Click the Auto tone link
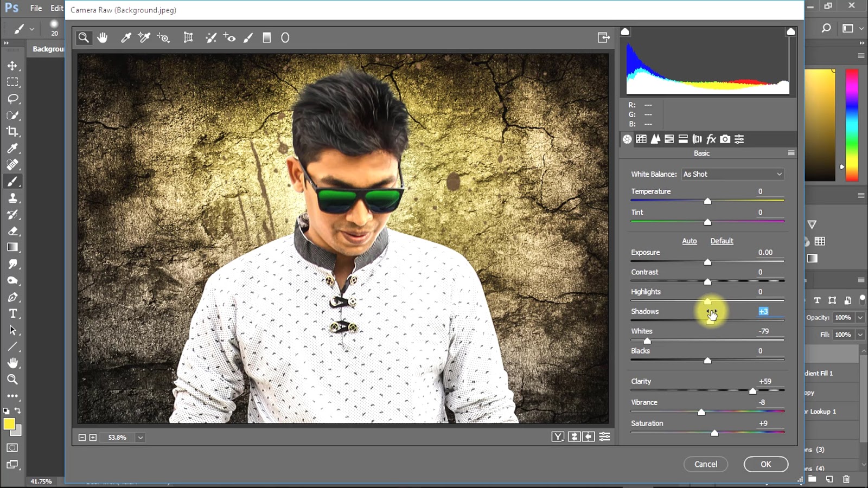Viewport: 868px width, 488px height. pos(689,241)
